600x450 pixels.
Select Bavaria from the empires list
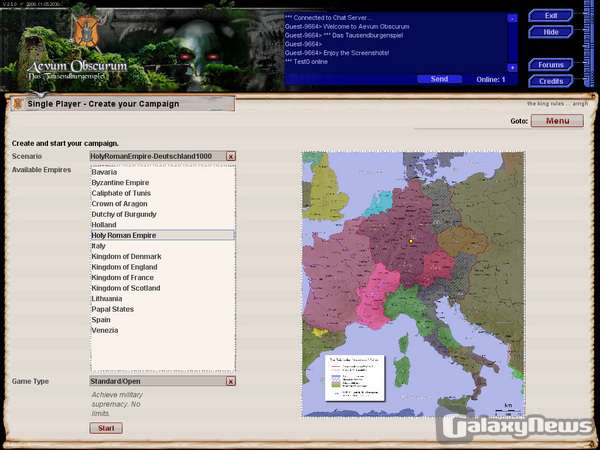tap(163, 172)
